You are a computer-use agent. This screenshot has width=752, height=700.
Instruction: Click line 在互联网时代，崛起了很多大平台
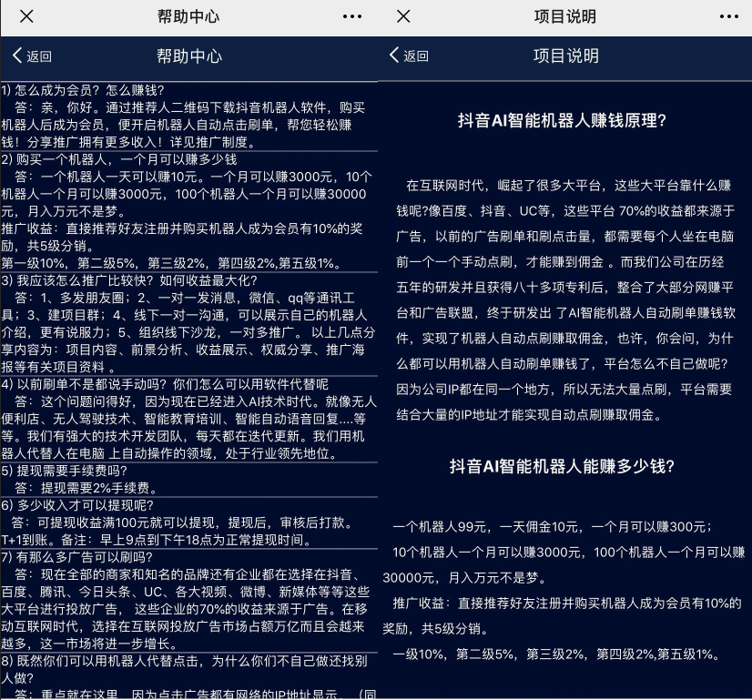[x=568, y=186]
